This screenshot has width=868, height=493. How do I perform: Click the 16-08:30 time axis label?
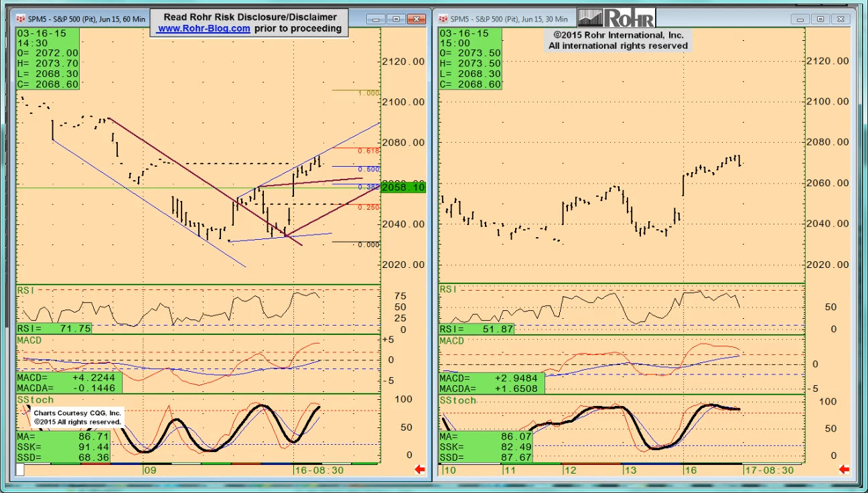(319, 470)
